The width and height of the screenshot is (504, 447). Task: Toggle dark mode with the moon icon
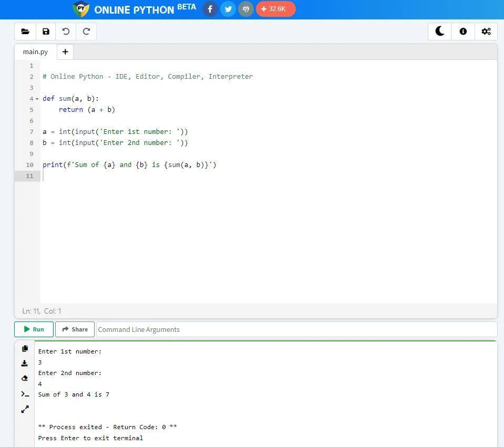pos(439,31)
